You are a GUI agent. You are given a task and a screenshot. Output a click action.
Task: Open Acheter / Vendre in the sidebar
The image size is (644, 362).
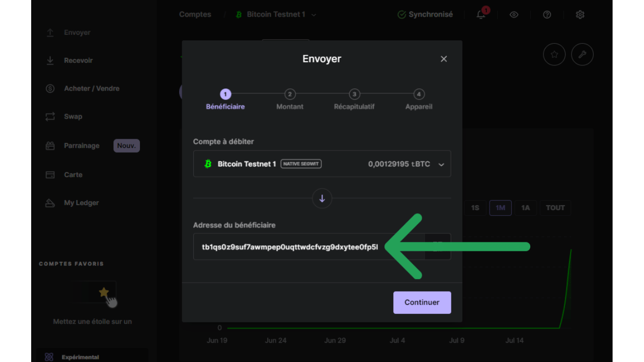pyautogui.click(x=92, y=88)
